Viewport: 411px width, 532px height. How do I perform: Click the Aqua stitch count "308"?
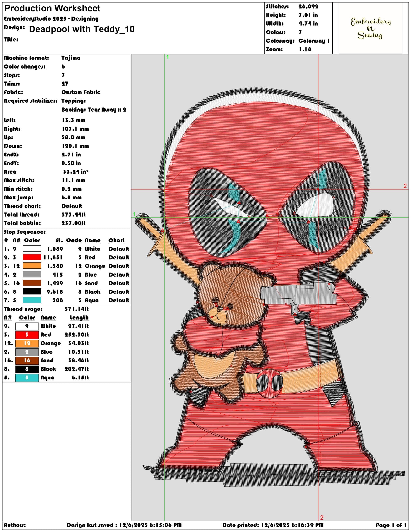tap(58, 300)
